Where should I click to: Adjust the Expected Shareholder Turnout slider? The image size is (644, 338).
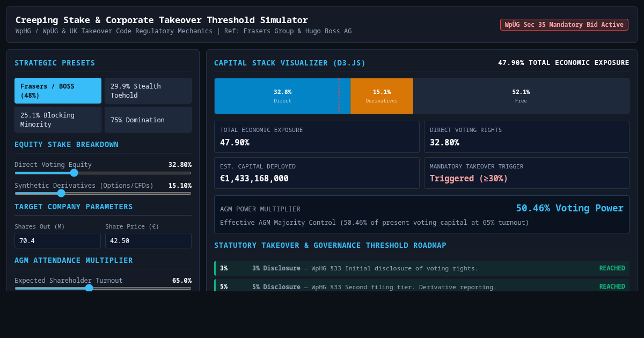103,288
